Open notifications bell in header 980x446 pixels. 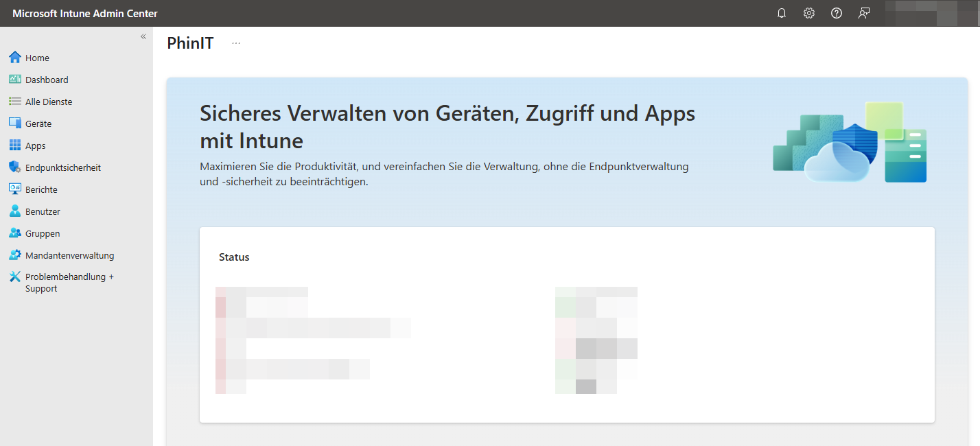782,13
